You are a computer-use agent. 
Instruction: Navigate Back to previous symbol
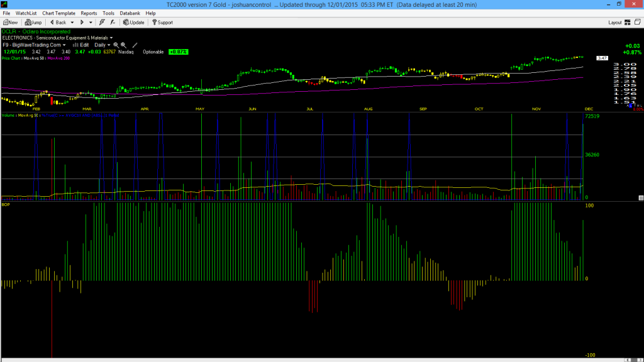pos(58,22)
